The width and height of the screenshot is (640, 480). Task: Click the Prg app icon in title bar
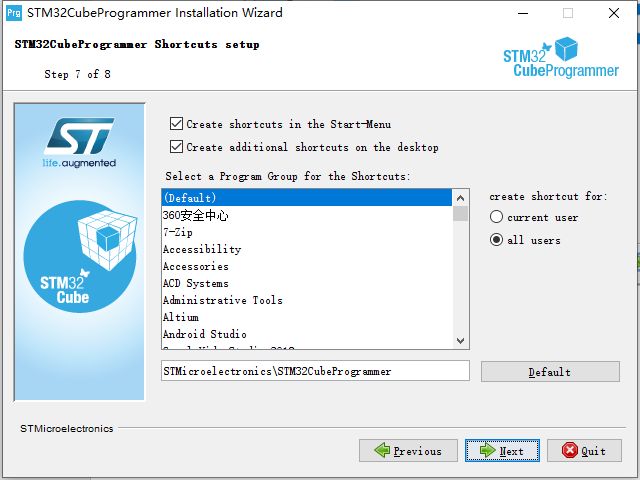(13, 13)
